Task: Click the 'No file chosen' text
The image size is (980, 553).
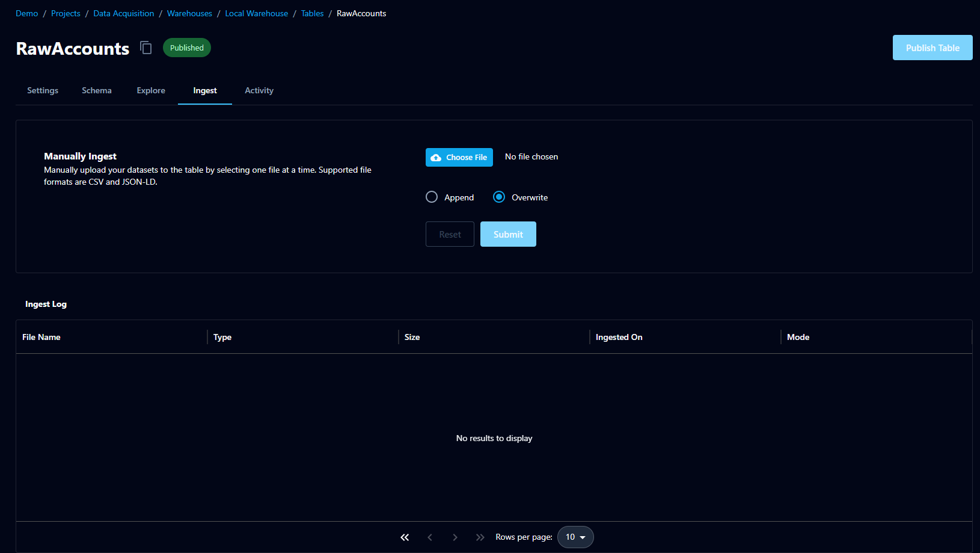Action: [531, 156]
